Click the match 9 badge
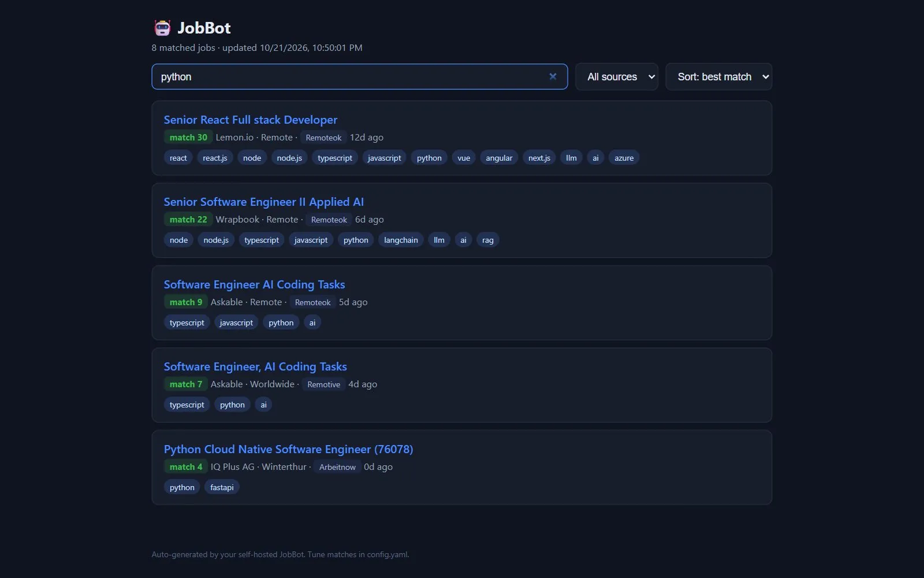Screen dimensions: 924x578 tap(186, 302)
